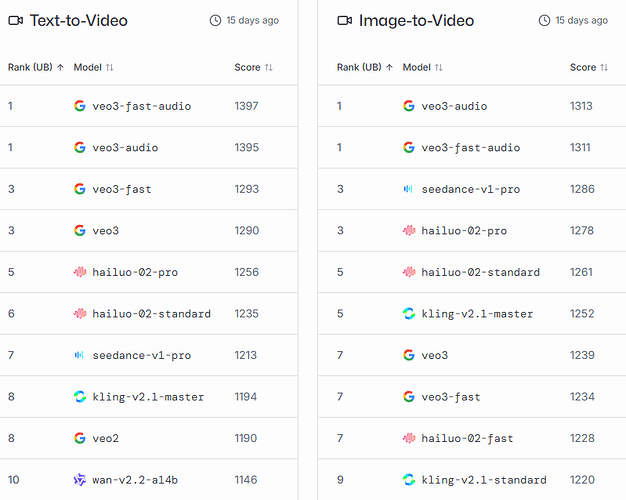Viewport: 626px width, 500px height.
Task: Click Kling icon beside kling-v2.1-master in Text-to-Video
Action: [80, 397]
